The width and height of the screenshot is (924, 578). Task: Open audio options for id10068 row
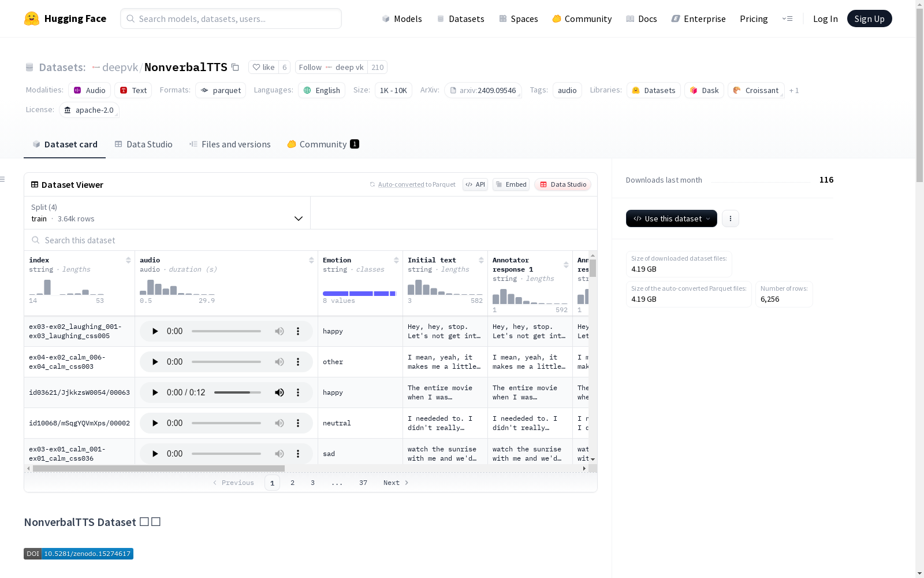click(298, 423)
